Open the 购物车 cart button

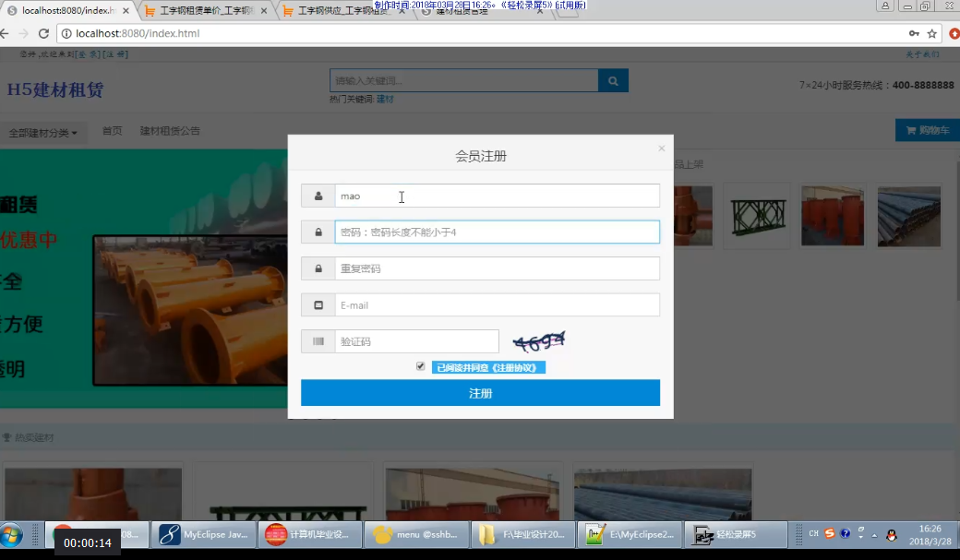point(928,130)
